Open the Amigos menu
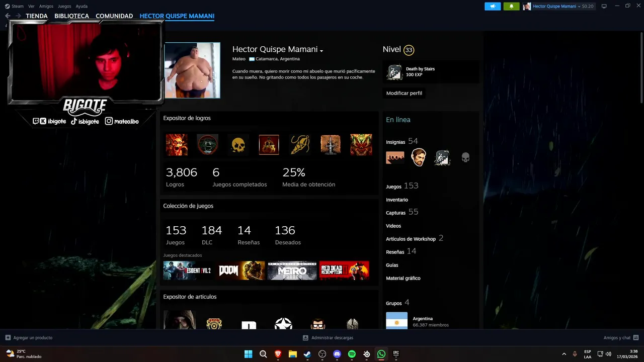 pos(46,6)
